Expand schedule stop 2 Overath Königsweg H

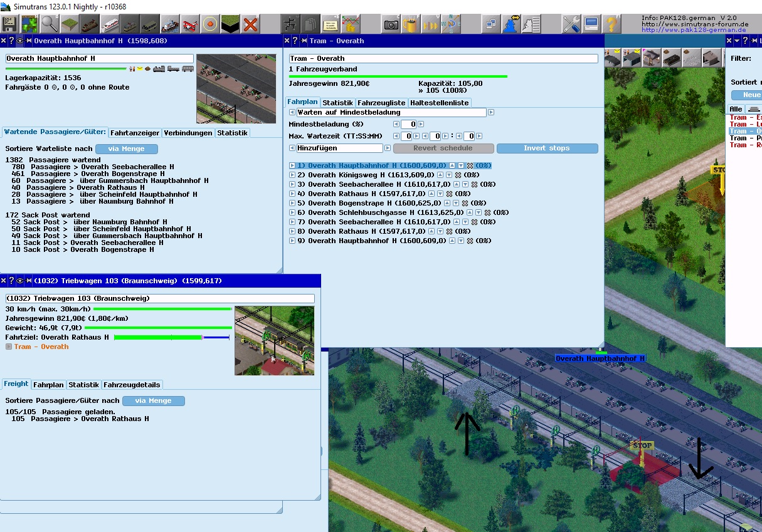[292, 175]
